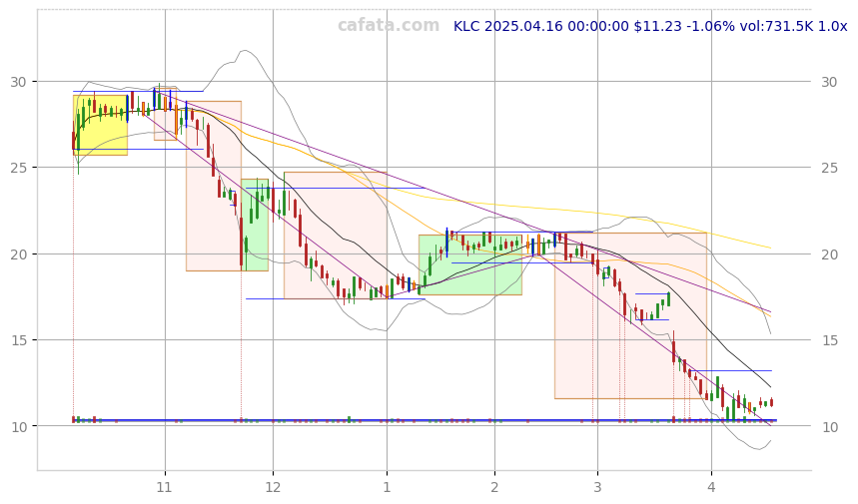The height and width of the screenshot is (504, 858).
Task: Click the month label 2 on x-axis
Action: pos(494,487)
